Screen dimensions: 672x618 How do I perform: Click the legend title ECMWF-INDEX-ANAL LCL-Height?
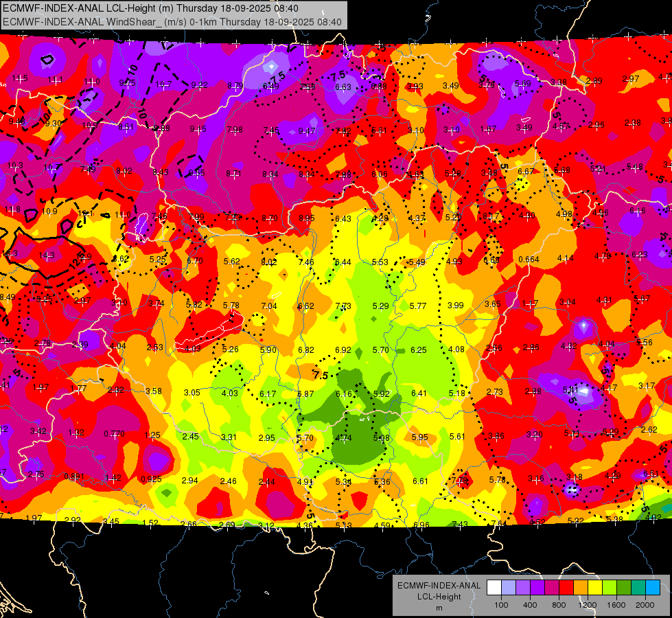pyautogui.click(x=439, y=591)
